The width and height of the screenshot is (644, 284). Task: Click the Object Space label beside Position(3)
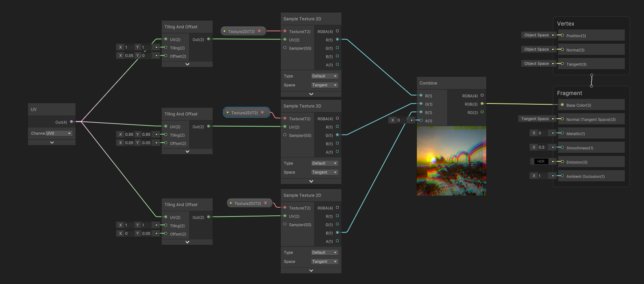[536, 35]
